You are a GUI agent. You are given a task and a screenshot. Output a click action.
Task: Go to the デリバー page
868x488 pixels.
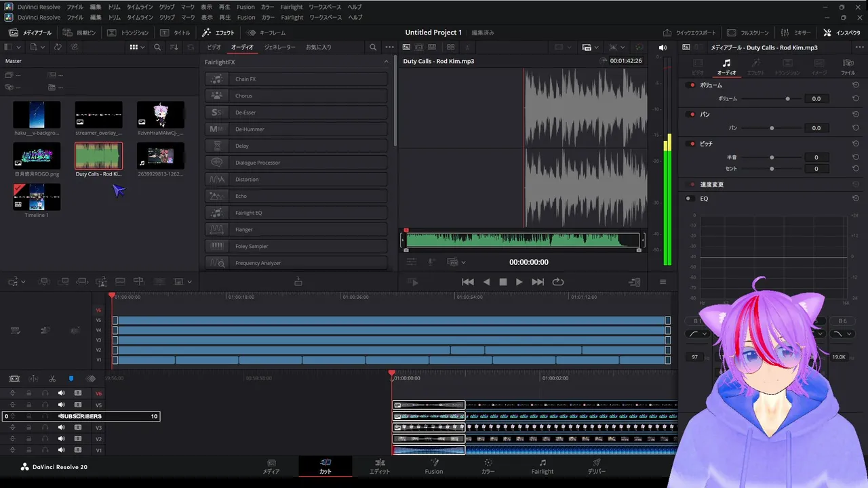point(597,466)
